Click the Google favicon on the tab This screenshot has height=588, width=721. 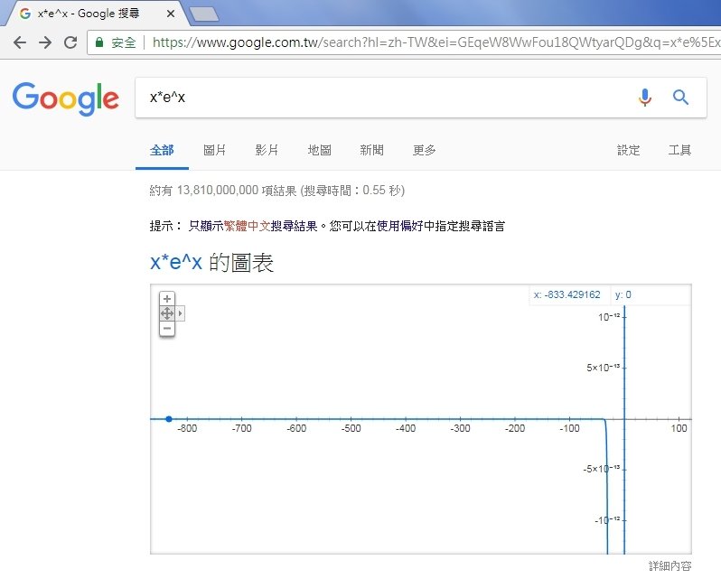tap(25, 14)
